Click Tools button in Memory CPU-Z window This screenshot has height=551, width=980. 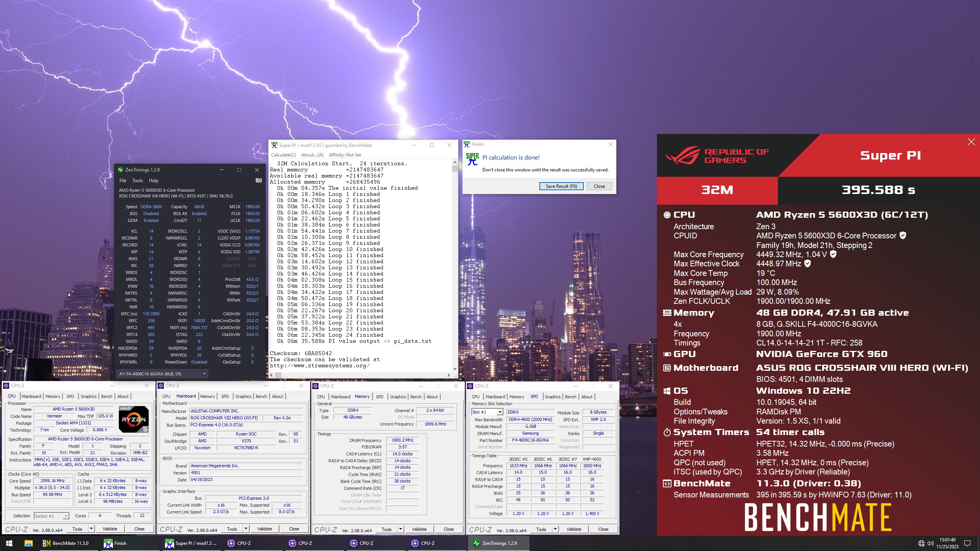pyautogui.click(x=386, y=529)
